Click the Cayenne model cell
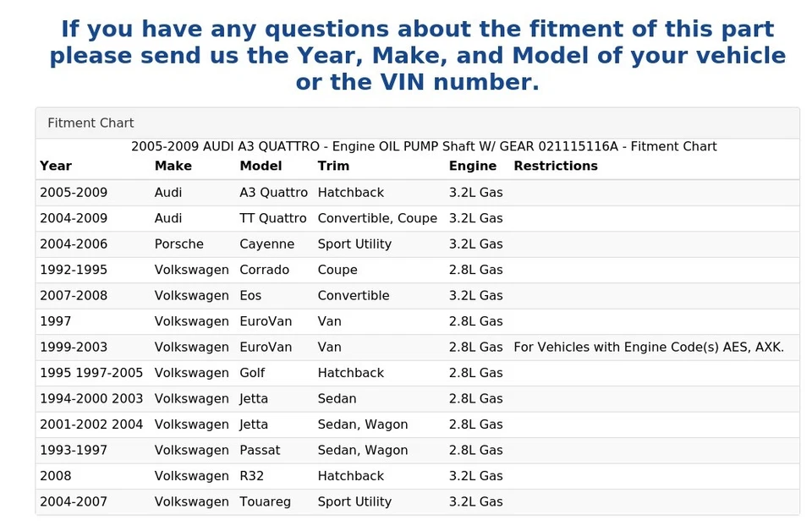Screen dimensions: 812x531 click(266, 244)
